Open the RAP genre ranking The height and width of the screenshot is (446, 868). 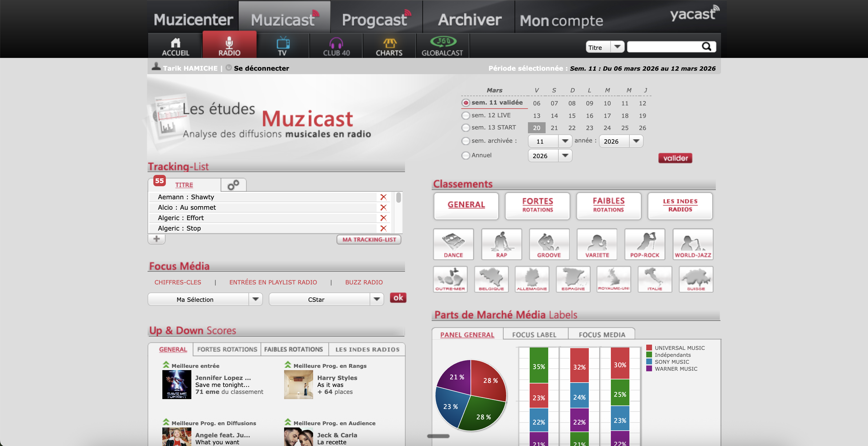[x=501, y=244]
